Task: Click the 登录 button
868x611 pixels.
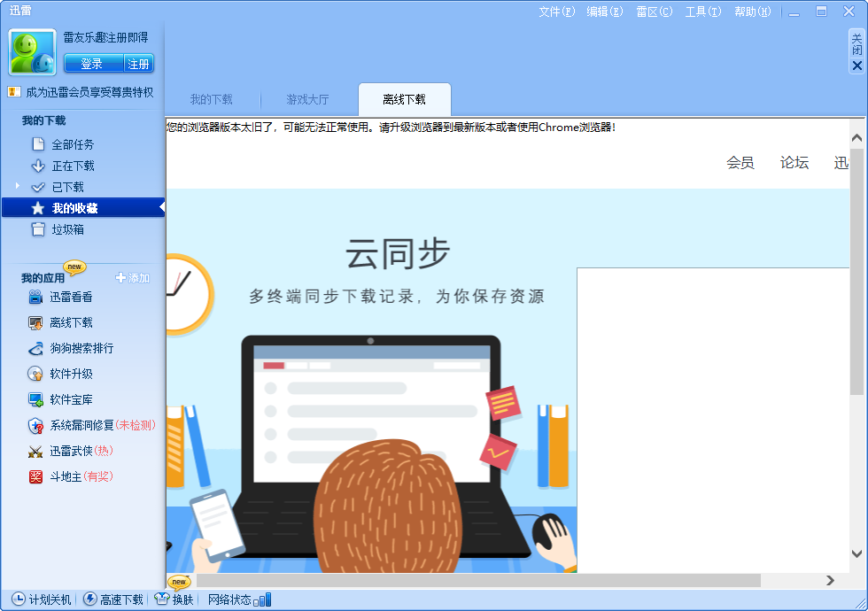Action: tap(92, 64)
